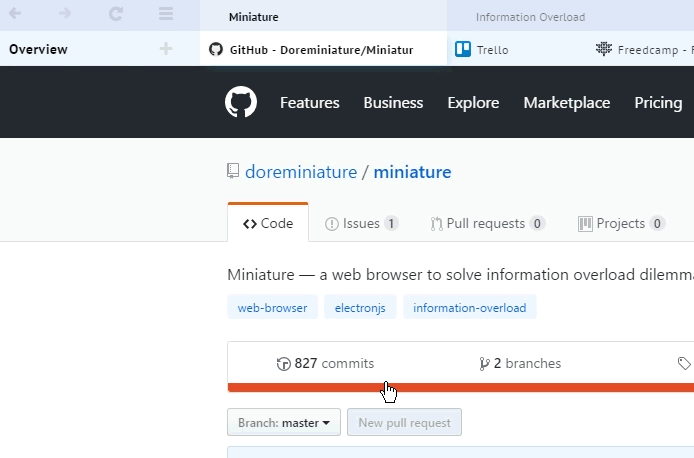This screenshot has height=458, width=694.
Task: Add a new tab with plus icon
Action: [x=166, y=49]
